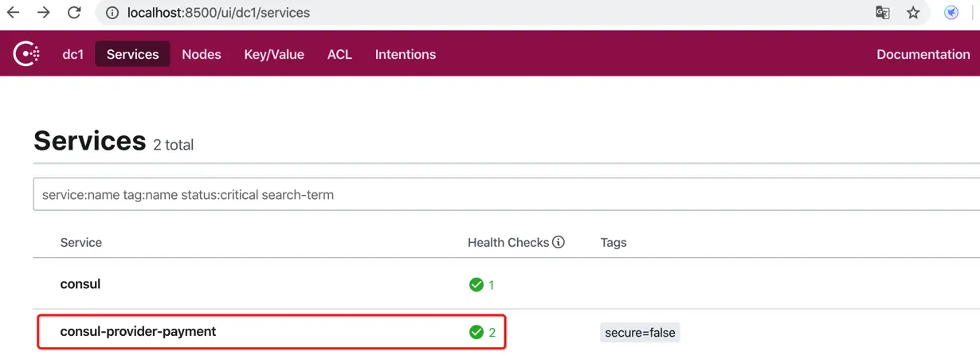
Task: Bookmark this page with the star icon
Action: tap(913, 13)
